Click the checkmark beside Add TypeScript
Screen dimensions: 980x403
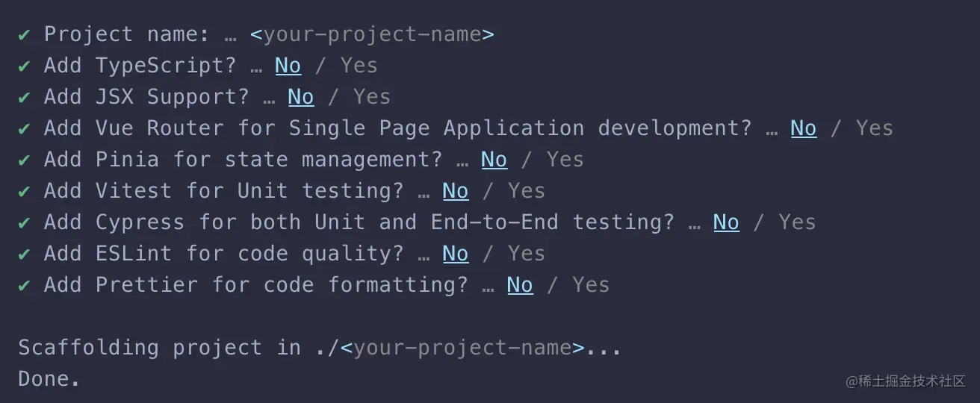tap(25, 66)
